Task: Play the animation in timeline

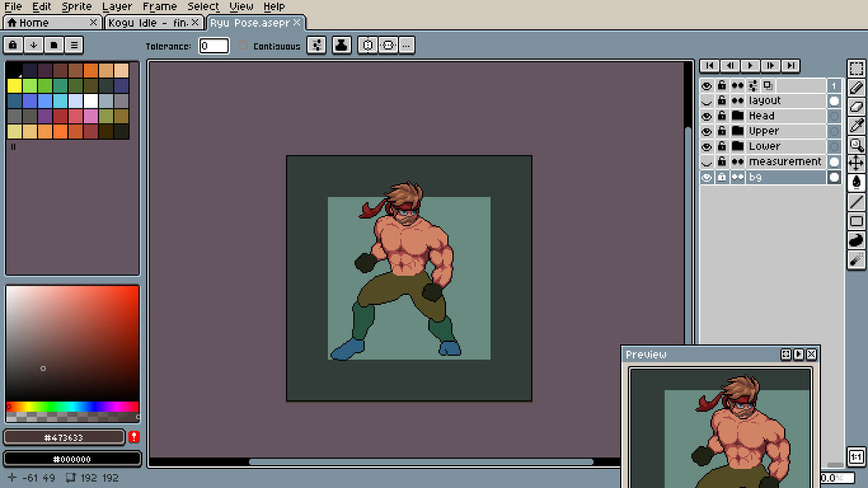Action: tap(750, 66)
